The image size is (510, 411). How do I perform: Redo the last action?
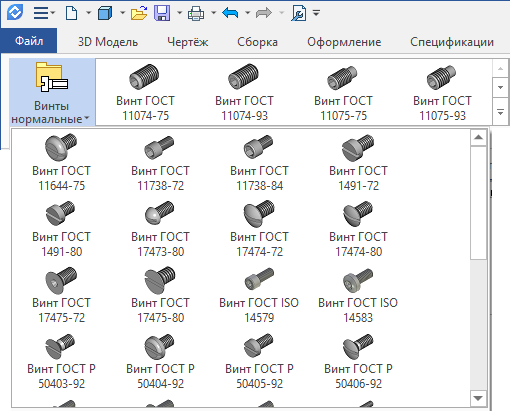pyautogui.click(x=264, y=13)
